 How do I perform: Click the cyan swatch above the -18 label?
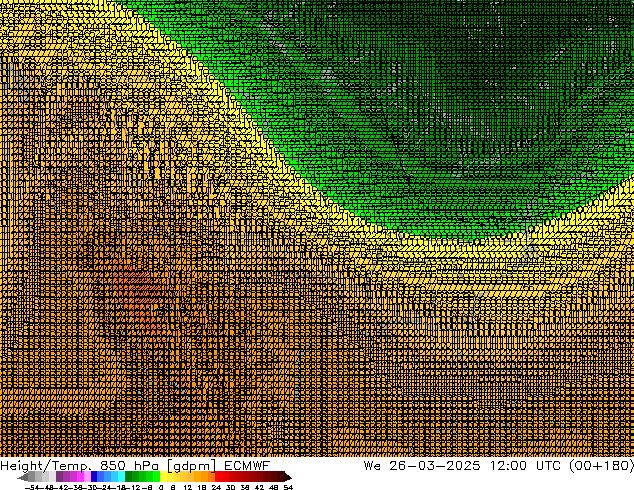click(122, 476)
